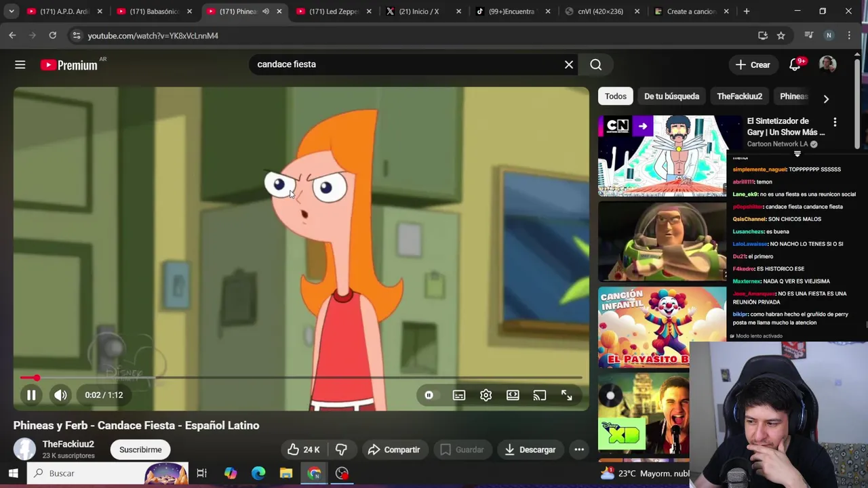
Task: Open TheFackiuu2 channel name link
Action: (x=68, y=444)
